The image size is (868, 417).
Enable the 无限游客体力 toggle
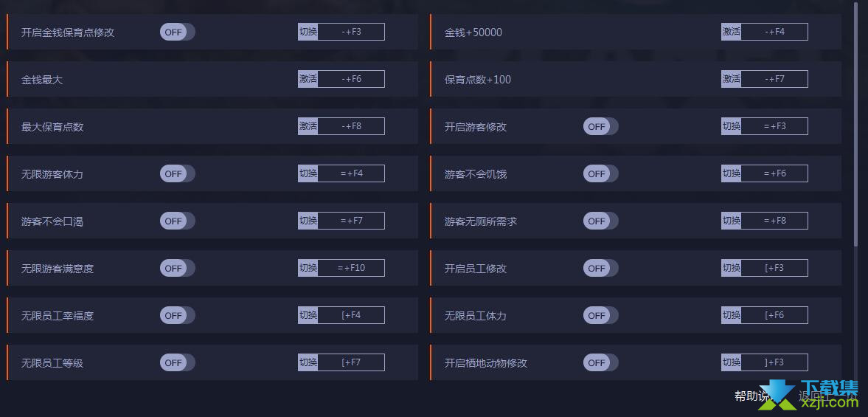tap(177, 174)
